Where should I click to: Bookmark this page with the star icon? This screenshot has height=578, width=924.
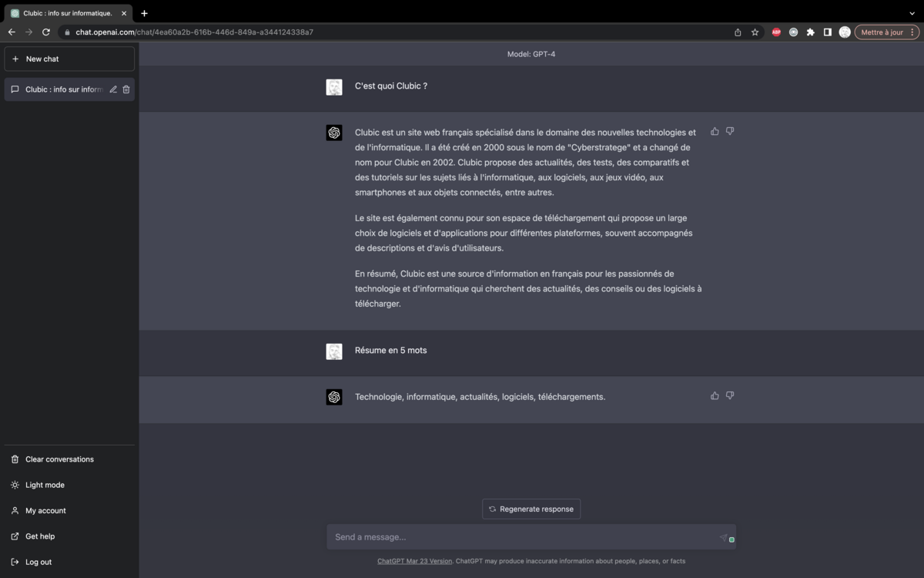pyautogui.click(x=755, y=32)
